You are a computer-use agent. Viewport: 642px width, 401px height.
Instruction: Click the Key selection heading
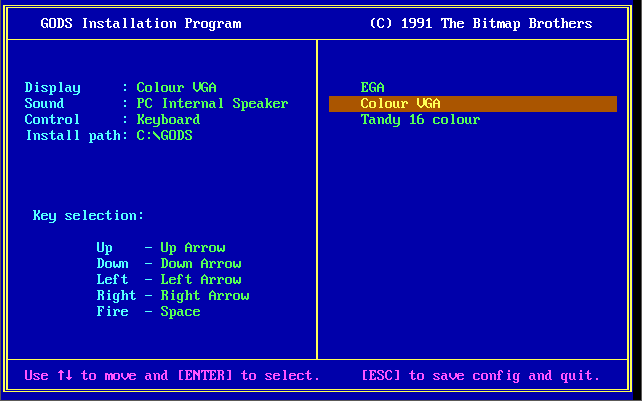(x=88, y=216)
